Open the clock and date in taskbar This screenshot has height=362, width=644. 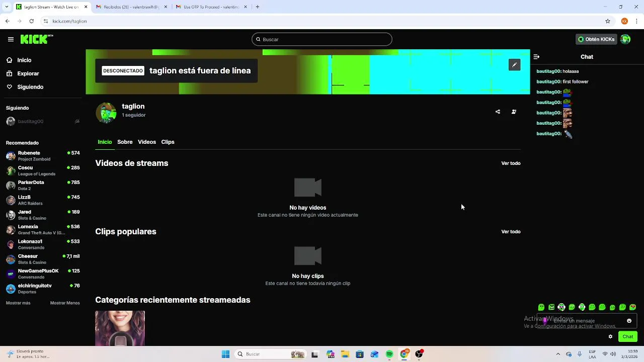[x=629, y=354]
